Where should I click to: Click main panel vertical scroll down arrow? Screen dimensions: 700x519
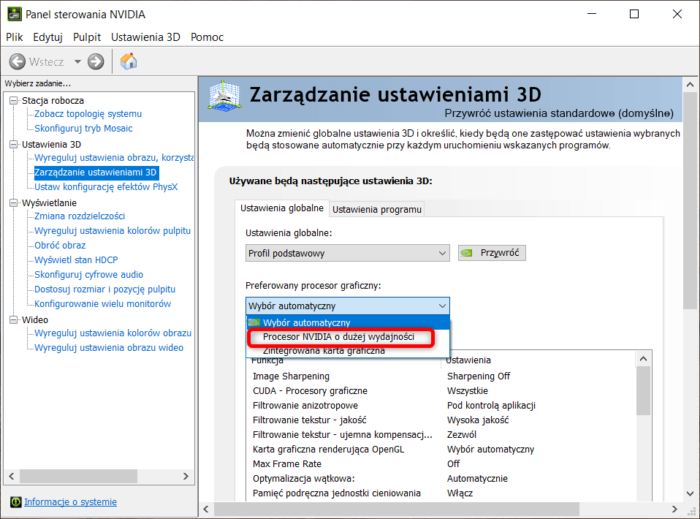tap(690, 494)
